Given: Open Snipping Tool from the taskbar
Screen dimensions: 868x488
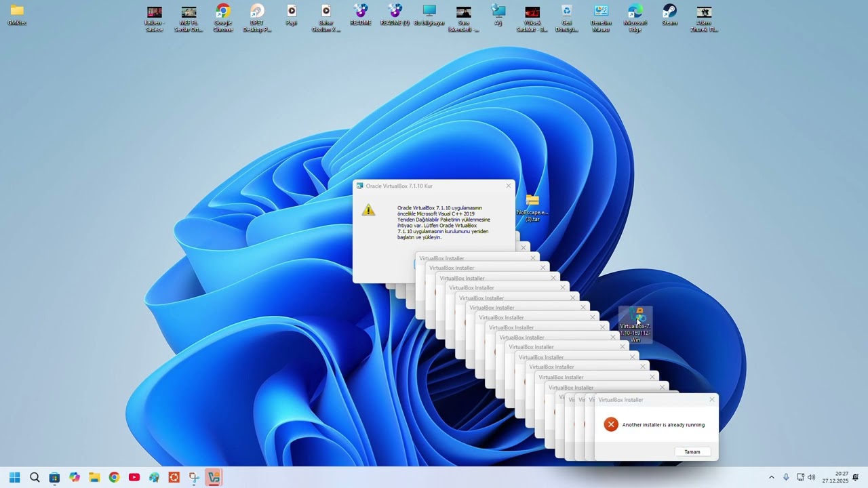Looking at the screenshot, I should click(x=194, y=477).
